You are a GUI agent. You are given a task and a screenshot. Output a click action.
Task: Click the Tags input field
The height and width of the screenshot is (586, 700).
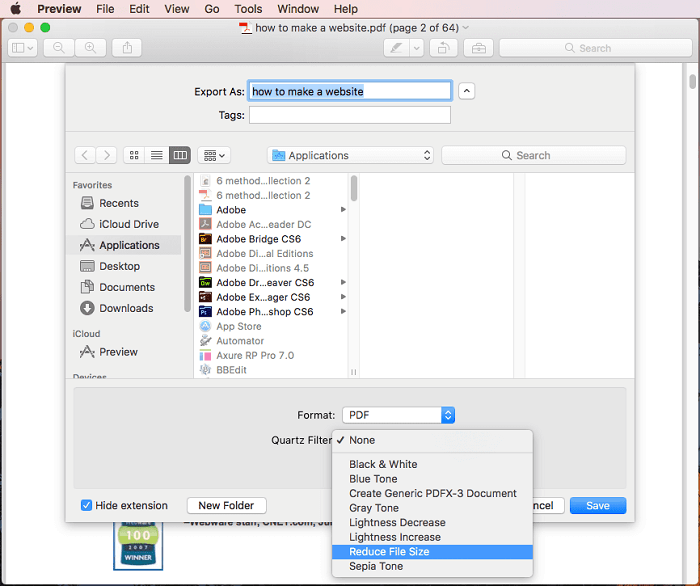click(349, 115)
